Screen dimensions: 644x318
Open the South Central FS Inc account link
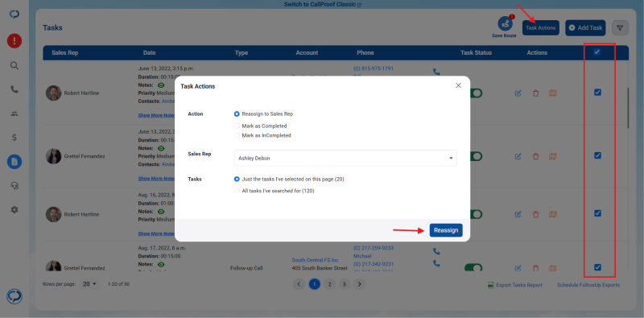(x=315, y=260)
